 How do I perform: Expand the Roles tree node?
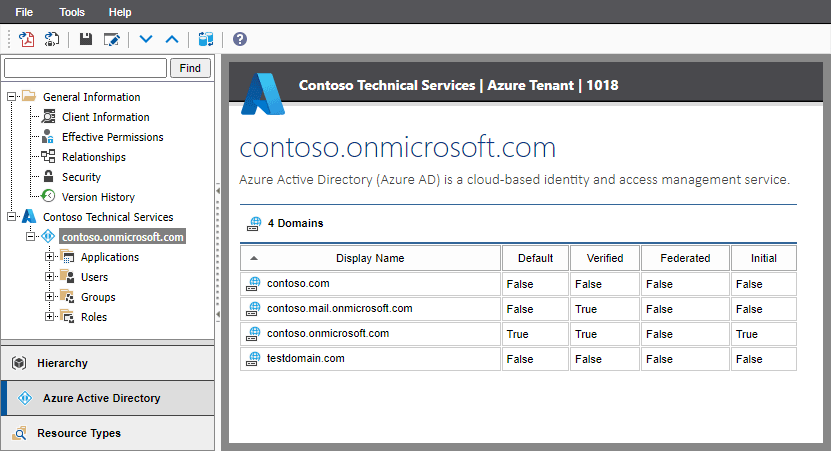pos(49,316)
